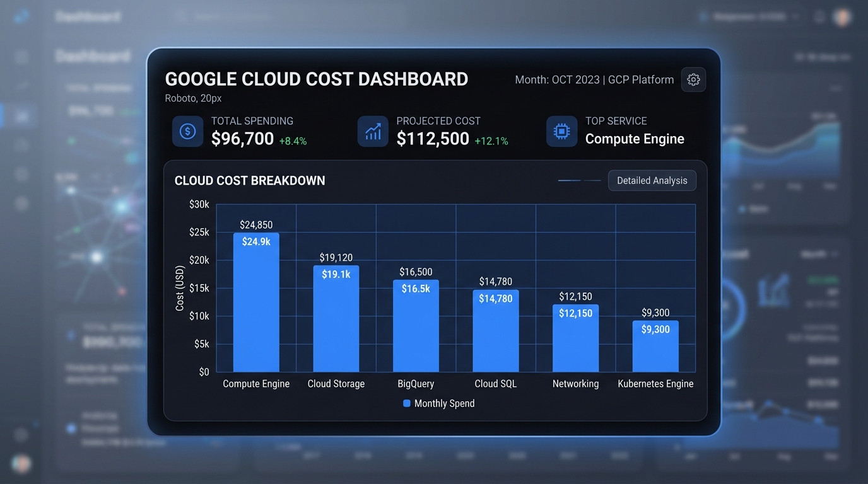This screenshot has width=868, height=484.
Task: Select the Cloud Storage bar
Action: coord(336,318)
